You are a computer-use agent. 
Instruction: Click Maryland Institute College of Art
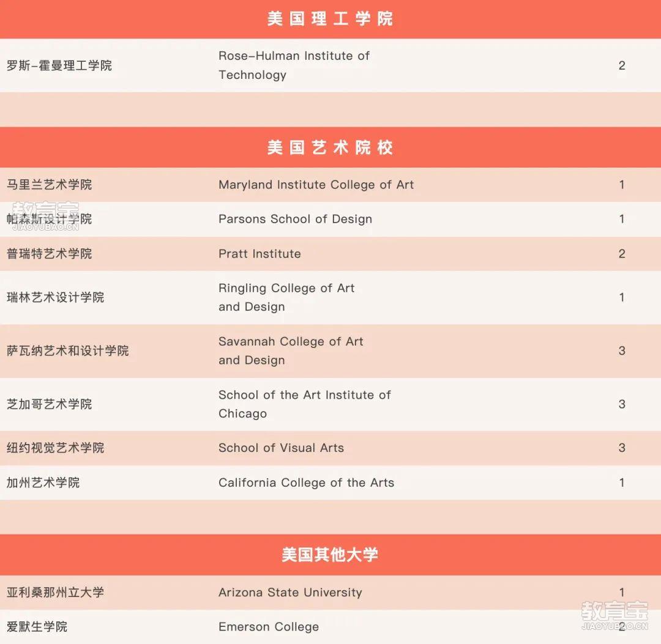pyautogui.click(x=316, y=185)
